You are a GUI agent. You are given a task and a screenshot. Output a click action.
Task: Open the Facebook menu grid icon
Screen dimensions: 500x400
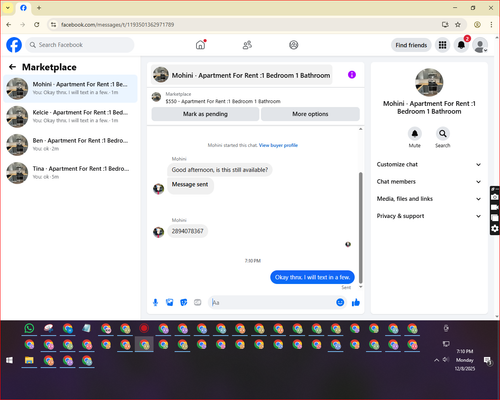[x=442, y=45]
